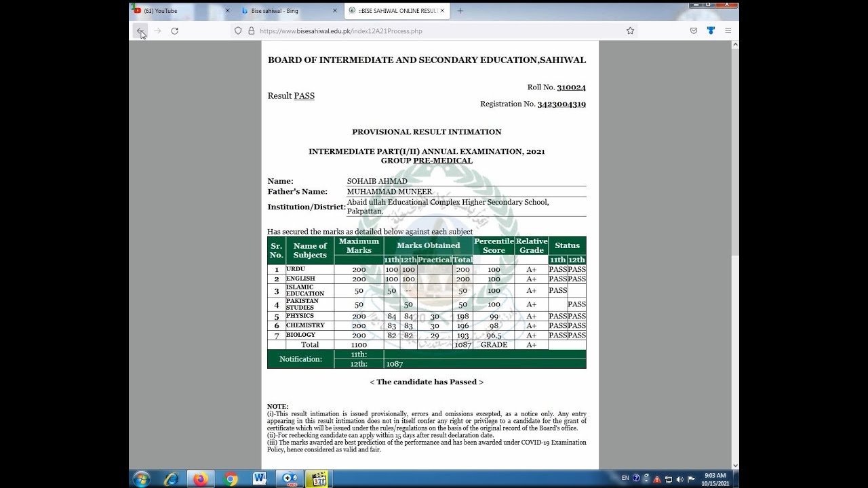Image resolution: width=868 pixels, height=488 pixels.
Task: Click roll number 310024
Action: pyautogui.click(x=571, y=87)
